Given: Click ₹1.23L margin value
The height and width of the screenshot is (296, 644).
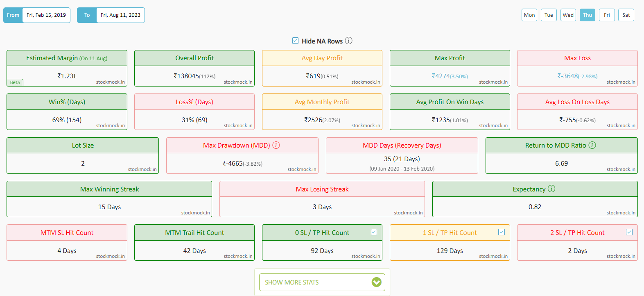Looking at the screenshot, I should (67, 76).
